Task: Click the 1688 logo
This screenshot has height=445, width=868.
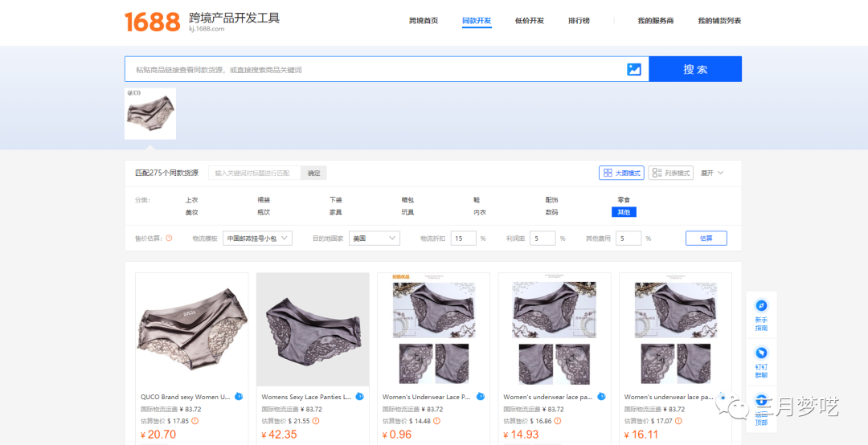Action: click(152, 22)
